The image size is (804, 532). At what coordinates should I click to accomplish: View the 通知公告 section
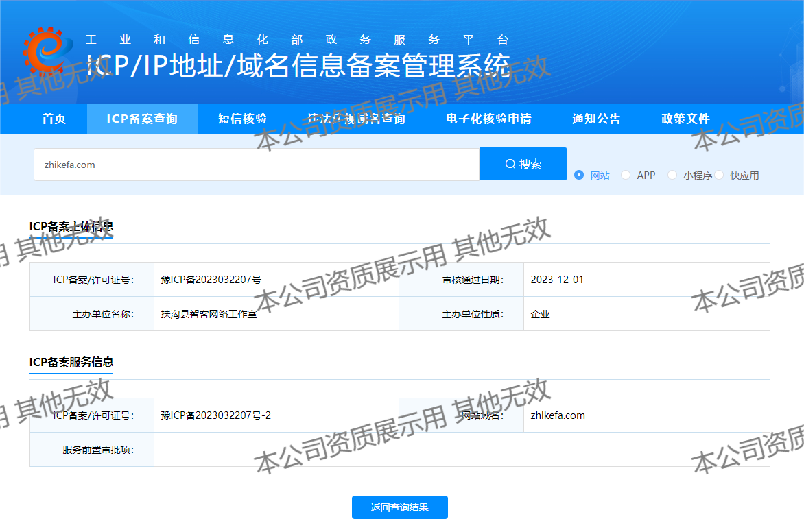click(595, 119)
